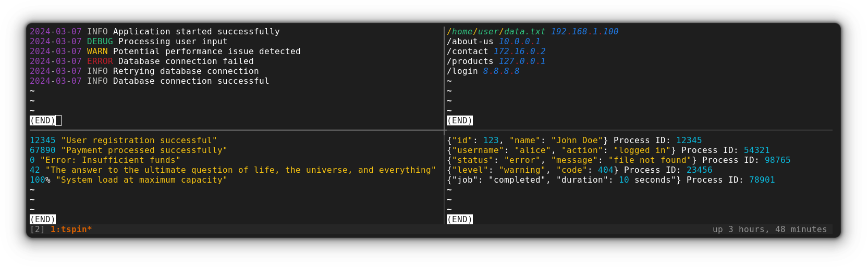This screenshot has height=268, width=868.
Task: Click the yellow WARN log level
Action: click(97, 52)
